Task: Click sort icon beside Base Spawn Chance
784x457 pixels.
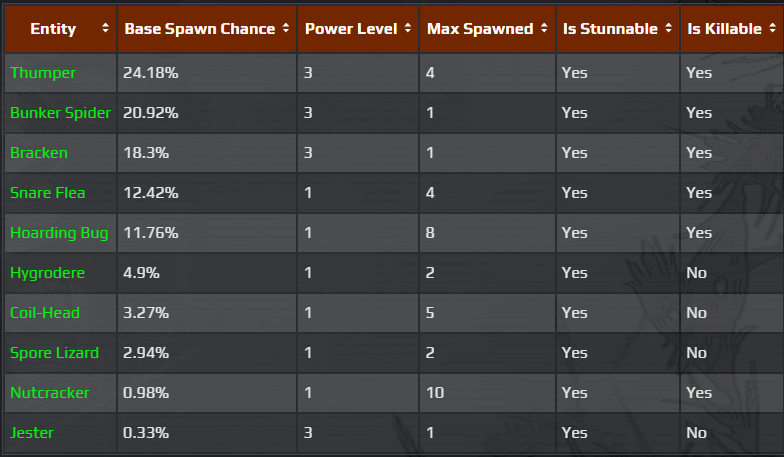Action: pos(286,29)
